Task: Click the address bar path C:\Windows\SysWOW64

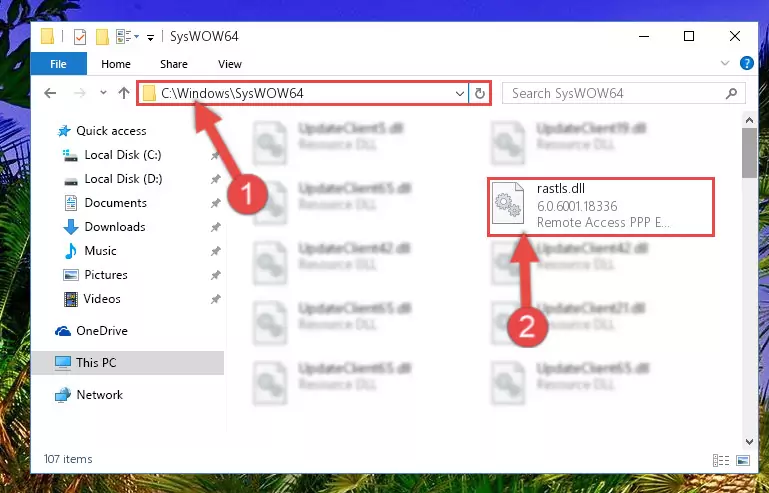Action: pos(232,93)
